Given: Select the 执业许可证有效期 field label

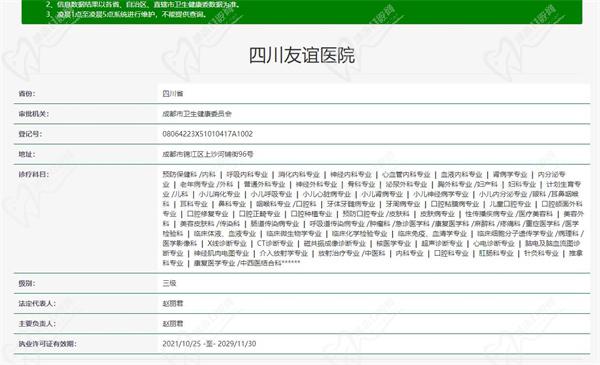Looking at the screenshot, I should pyautogui.click(x=47, y=344).
